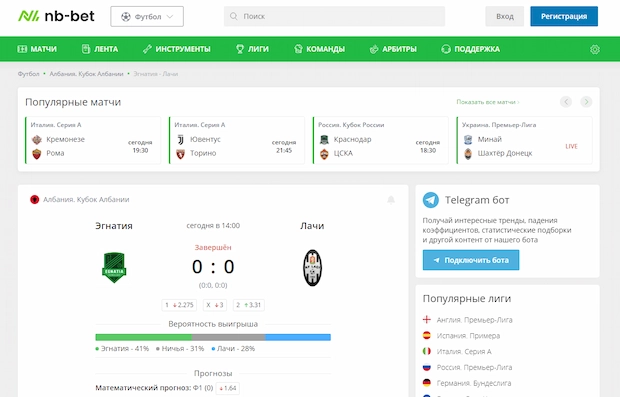Focus the Поиск search field
Screen dimensions: 620x397
334,16
